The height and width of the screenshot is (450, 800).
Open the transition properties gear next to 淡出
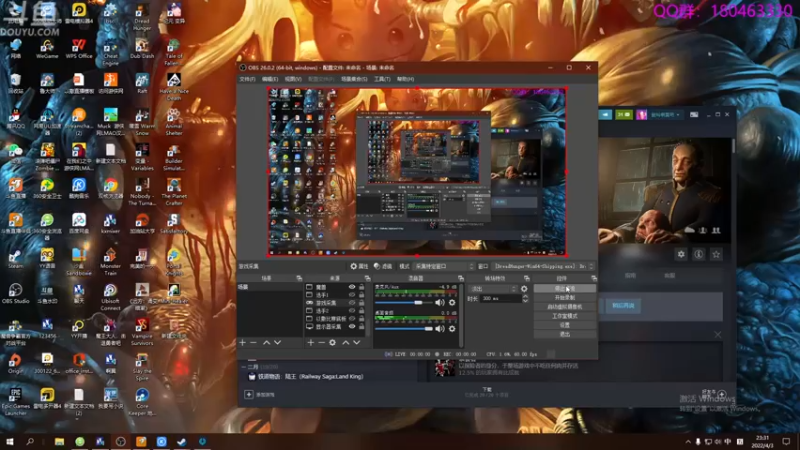point(524,289)
